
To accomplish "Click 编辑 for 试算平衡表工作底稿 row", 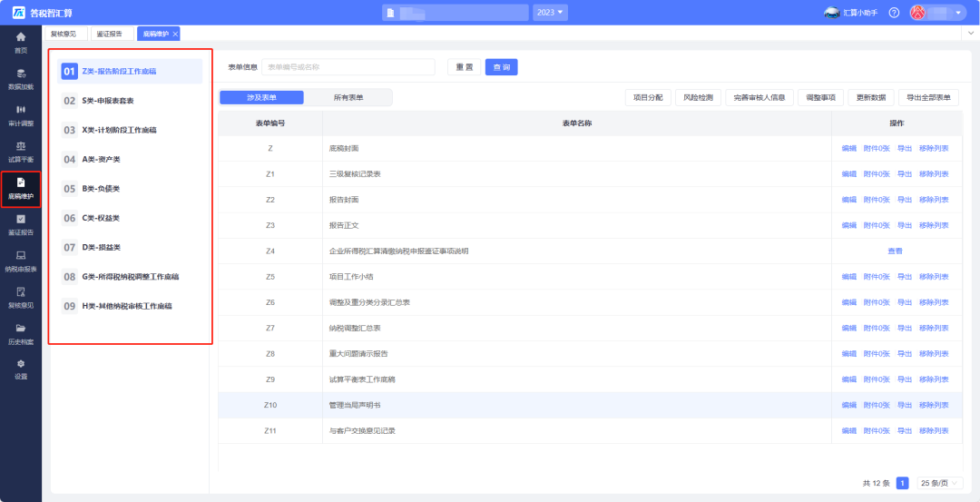I will 848,379.
